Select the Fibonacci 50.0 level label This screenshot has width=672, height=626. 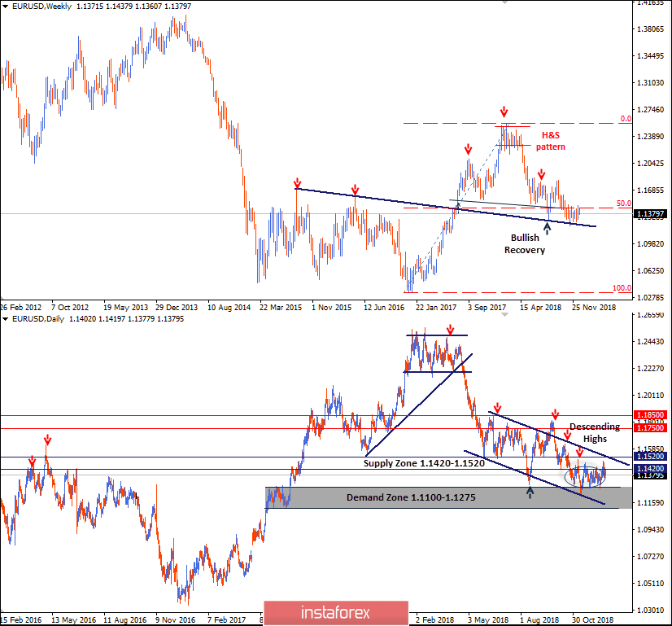[x=623, y=204]
